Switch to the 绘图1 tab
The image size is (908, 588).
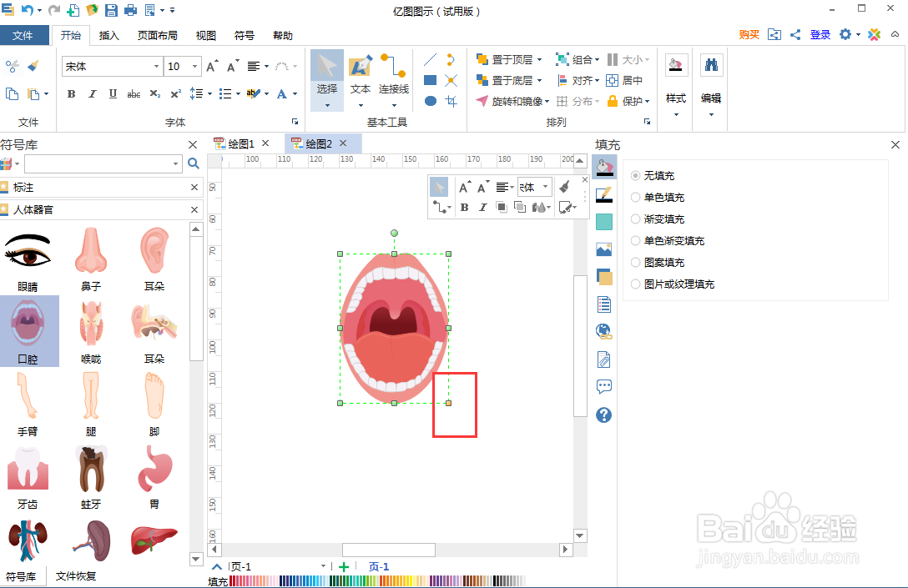(240, 143)
